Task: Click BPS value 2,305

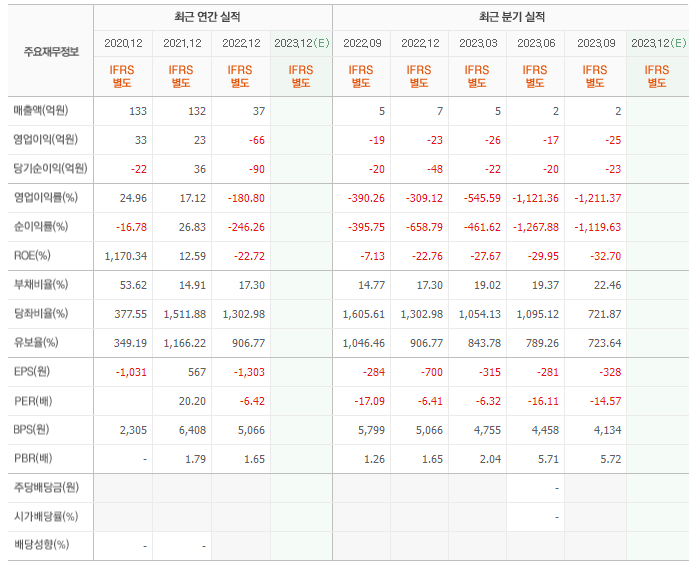Action: [x=134, y=430]
